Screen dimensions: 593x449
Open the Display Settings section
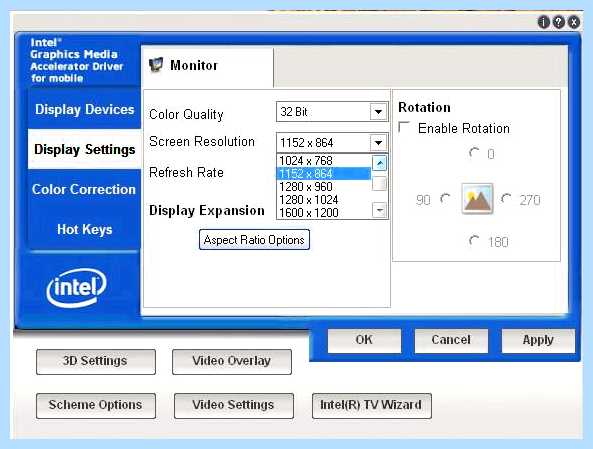click(x=84, y=149)
